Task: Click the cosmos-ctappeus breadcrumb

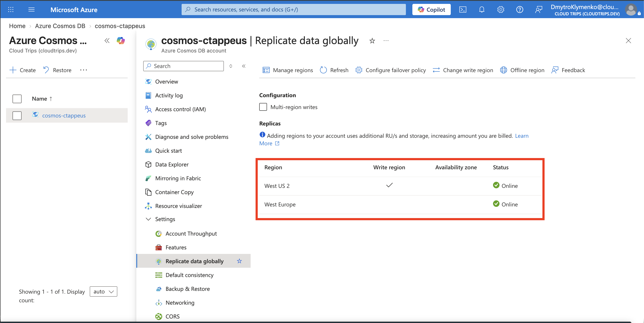Action: point(120,26)
